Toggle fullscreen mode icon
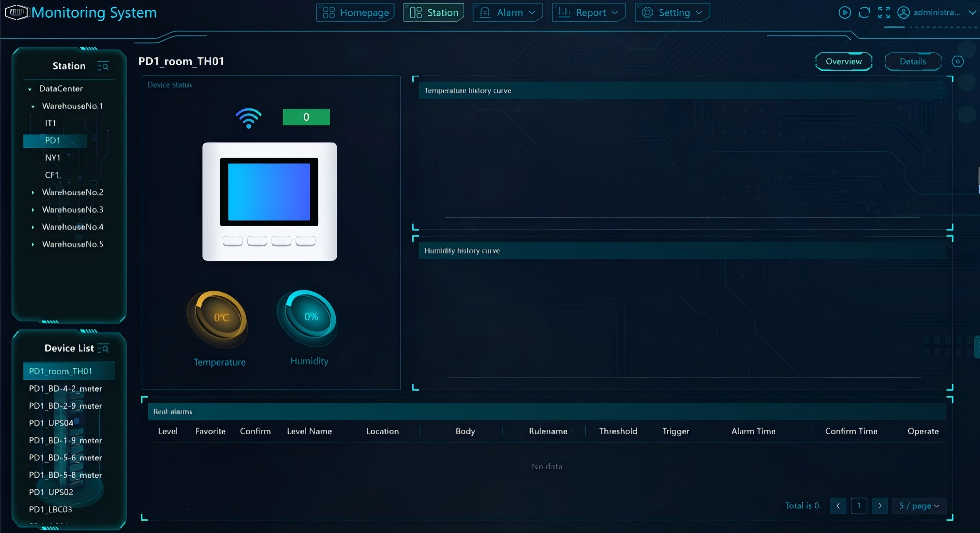 [884, 12]
